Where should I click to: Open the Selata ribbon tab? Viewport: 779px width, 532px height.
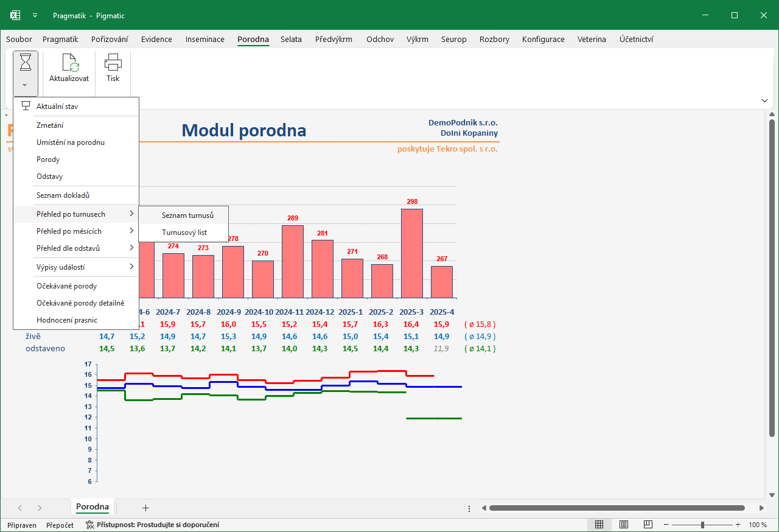click(x=291, y=39)
